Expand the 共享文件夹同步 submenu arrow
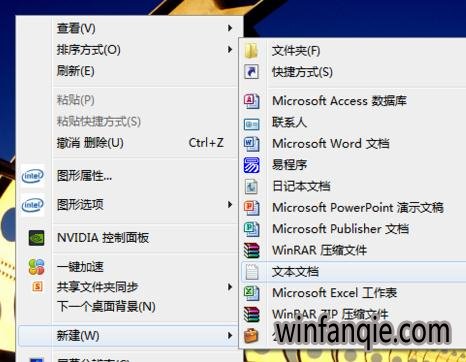The image size is (466, 362). pyautogui.click(x=230, y=287)
